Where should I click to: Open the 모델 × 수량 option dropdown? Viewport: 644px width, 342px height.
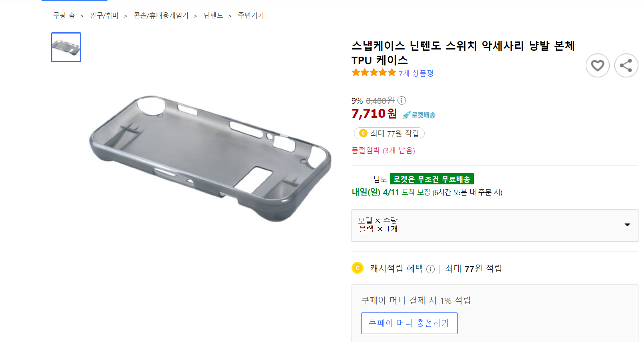[494, 225]
